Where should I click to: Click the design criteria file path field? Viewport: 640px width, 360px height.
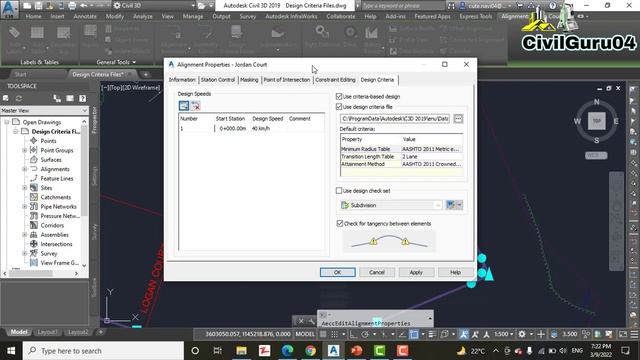(395, 118)
